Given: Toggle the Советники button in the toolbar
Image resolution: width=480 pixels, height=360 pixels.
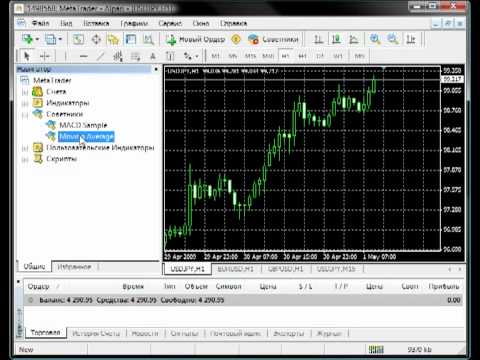Looking at the screenshot, I should click(x=273, y=39).
